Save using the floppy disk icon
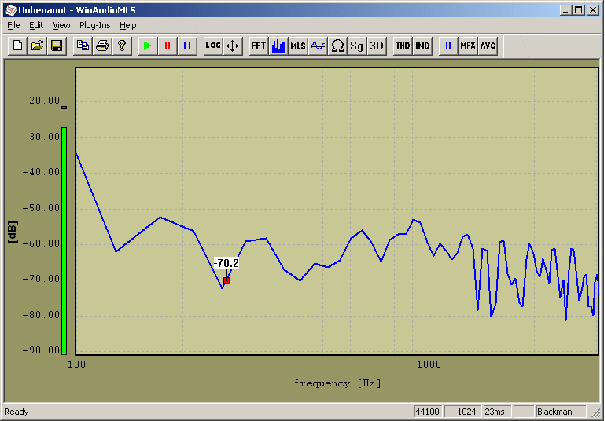 tap(56, 46)
